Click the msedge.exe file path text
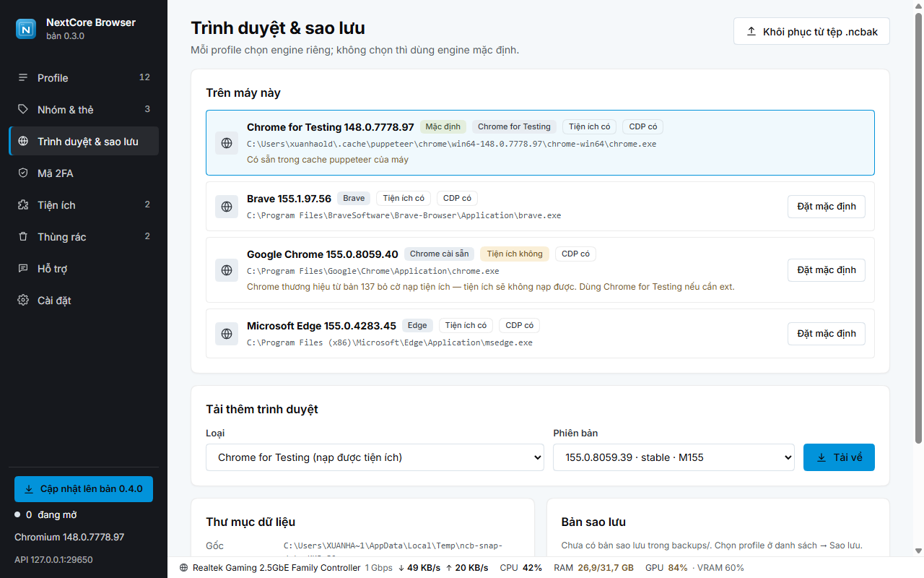This screenshot has width=924, height=578. [x=390, y=342]
